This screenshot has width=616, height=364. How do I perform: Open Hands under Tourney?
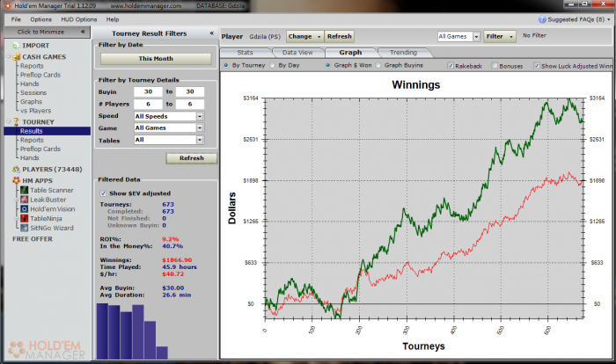coord(29,158)
